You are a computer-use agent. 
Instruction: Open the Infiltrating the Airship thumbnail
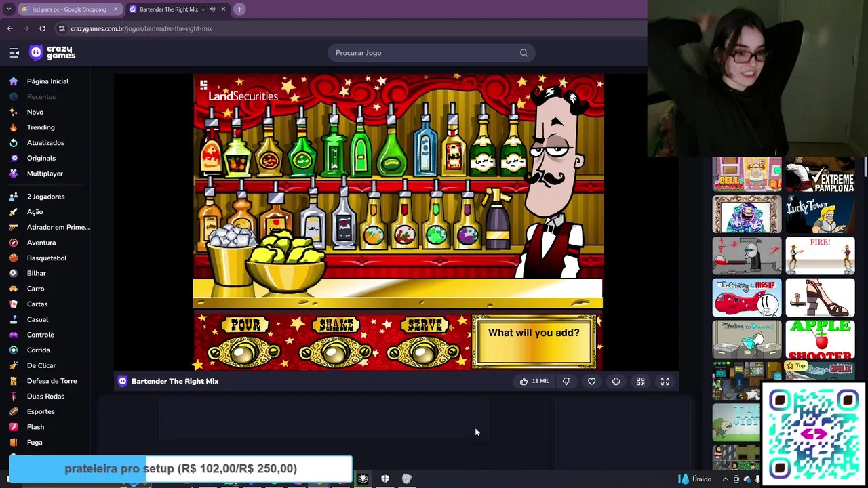[x=747, y=298]
